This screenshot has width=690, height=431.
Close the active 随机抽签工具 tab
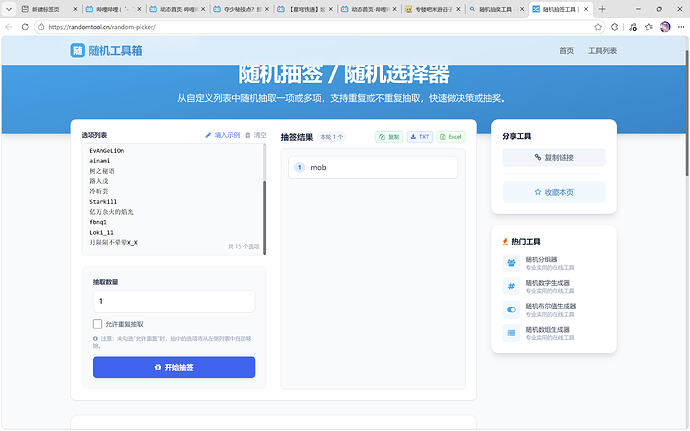pyautogui.click(x=586, y=9)
